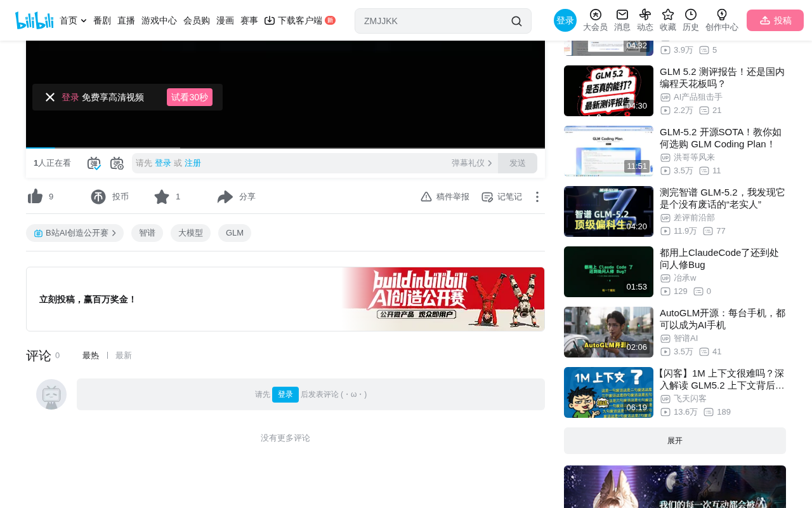This screenshot has height=508, width=812.
Task: Click the 分享 share arrow icon
Action: coord(225,197)
